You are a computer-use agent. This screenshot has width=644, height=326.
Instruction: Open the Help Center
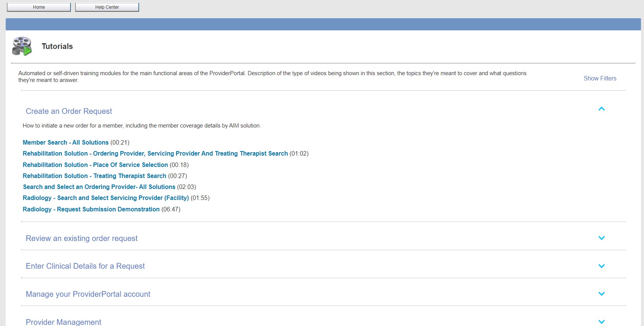(x=107, y=7)
